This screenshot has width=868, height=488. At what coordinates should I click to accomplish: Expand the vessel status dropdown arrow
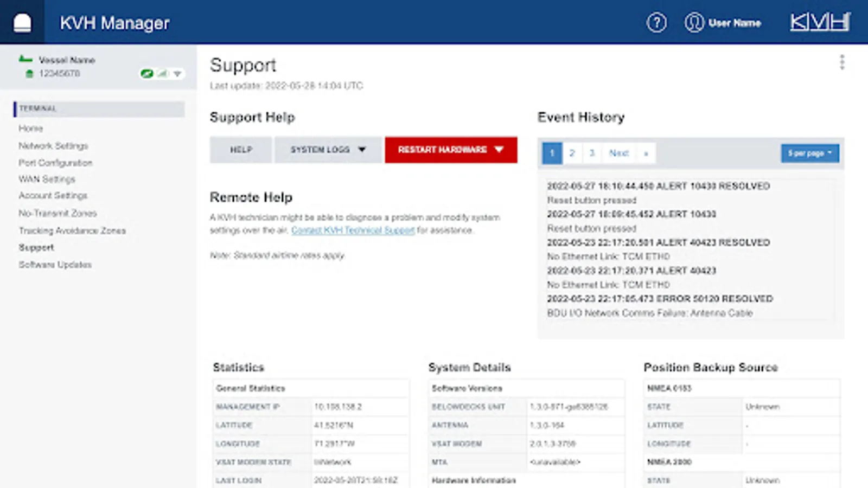(177, 74)
